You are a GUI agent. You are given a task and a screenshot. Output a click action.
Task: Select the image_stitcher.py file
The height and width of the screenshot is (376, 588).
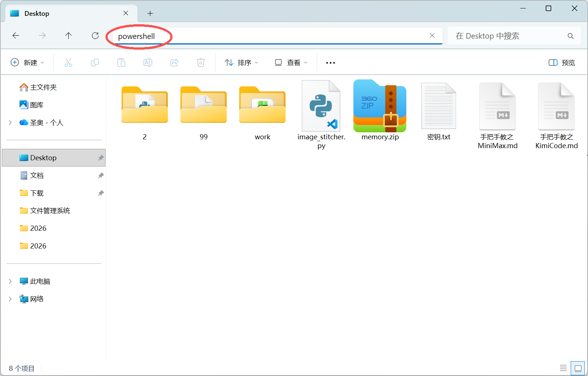(x=321, y=110)
